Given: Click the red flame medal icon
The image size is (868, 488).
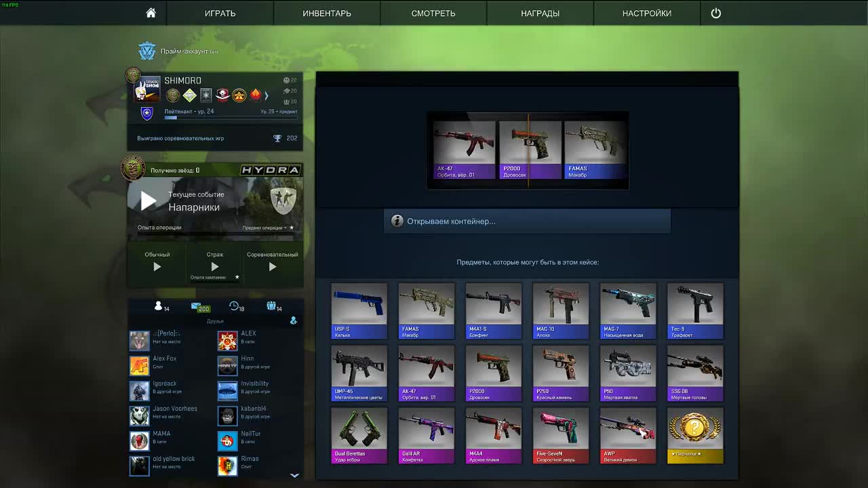Looking at the screenshot, I should (x=256, y=95).
